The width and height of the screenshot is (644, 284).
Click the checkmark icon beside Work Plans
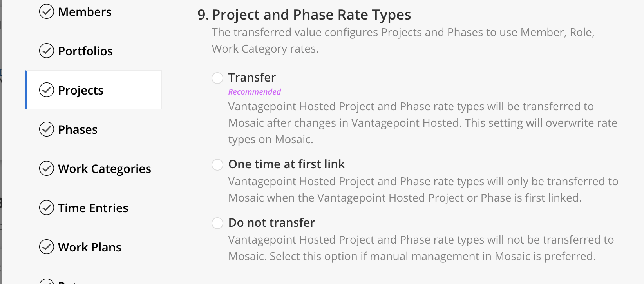47,247
